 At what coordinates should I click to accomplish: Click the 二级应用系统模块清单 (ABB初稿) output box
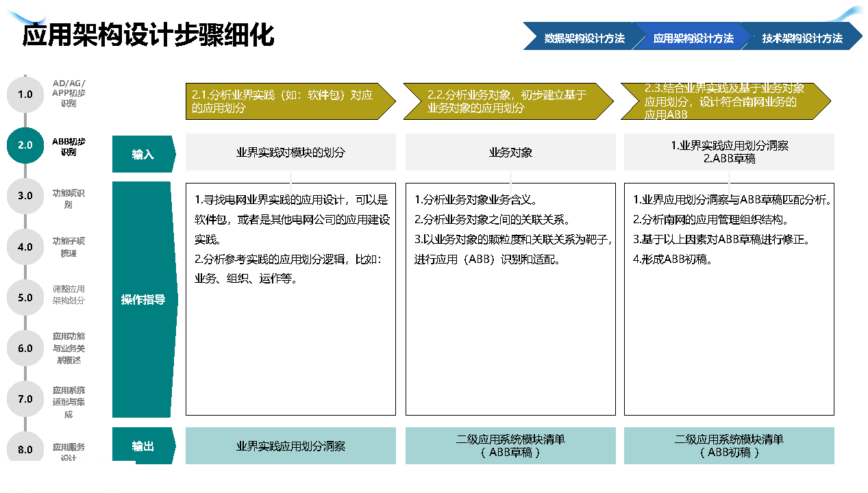coord(729,446)
